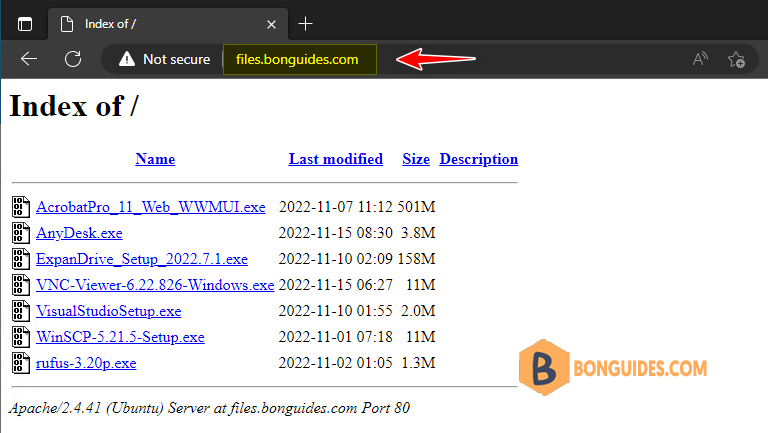Viewport: 768px width, 433px height.
Task: Download VNC-Viewer-6.22.826-Windows.exe
Action: coord(155,285)
